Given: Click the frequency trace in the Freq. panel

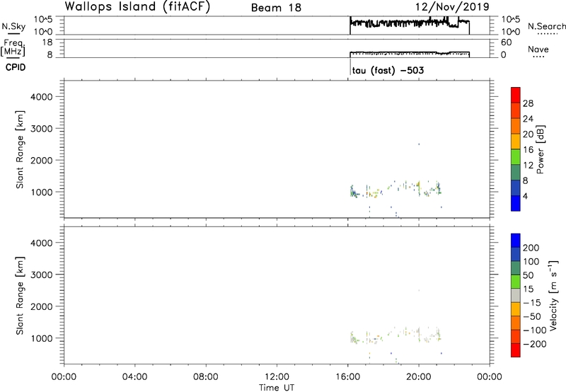Looking at the screenshot, I should [410, 52].
